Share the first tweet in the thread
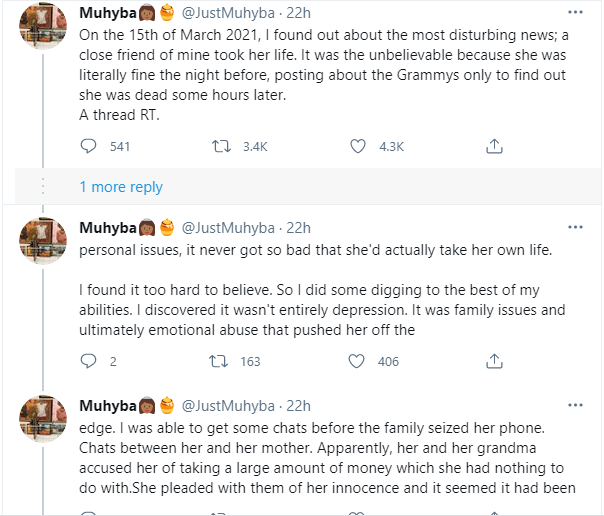This screenshot has width=604, height=516. (493, 146)
